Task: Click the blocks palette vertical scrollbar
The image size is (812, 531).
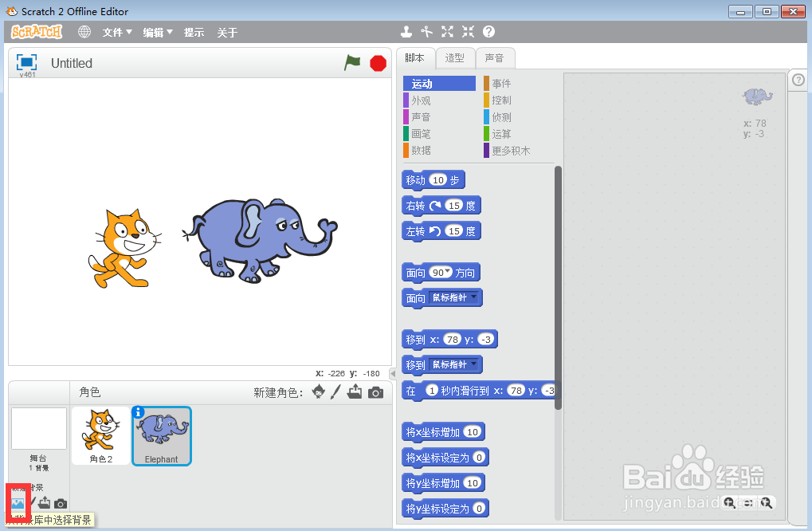Action: pyautogui.click(x=558, y=288)
